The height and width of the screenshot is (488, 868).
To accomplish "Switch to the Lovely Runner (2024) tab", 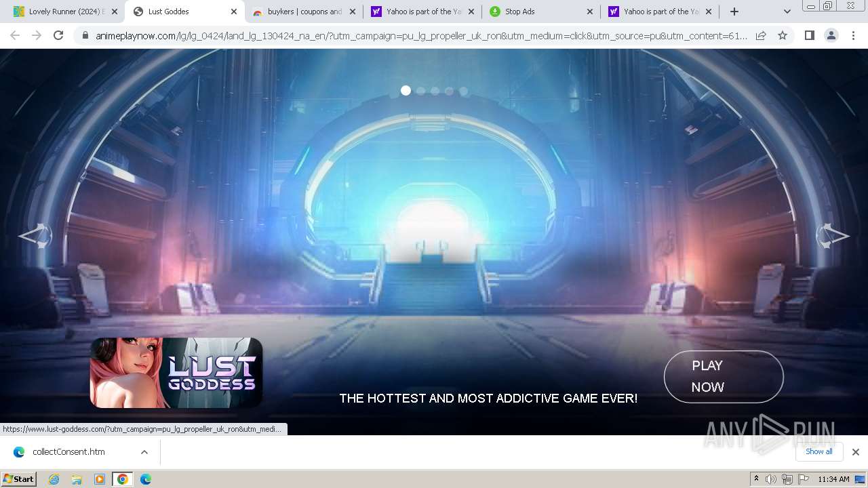I will point(59,12).
